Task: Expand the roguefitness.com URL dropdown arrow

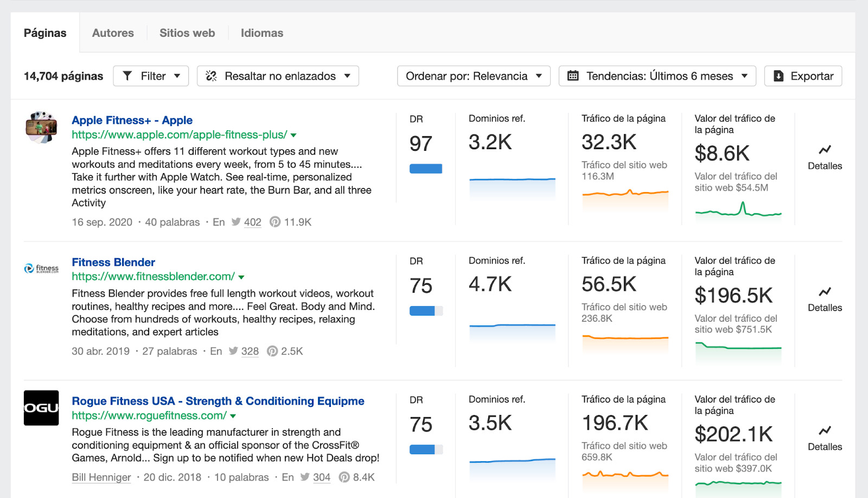Action: pyautogui.click(x=233, y=416)
